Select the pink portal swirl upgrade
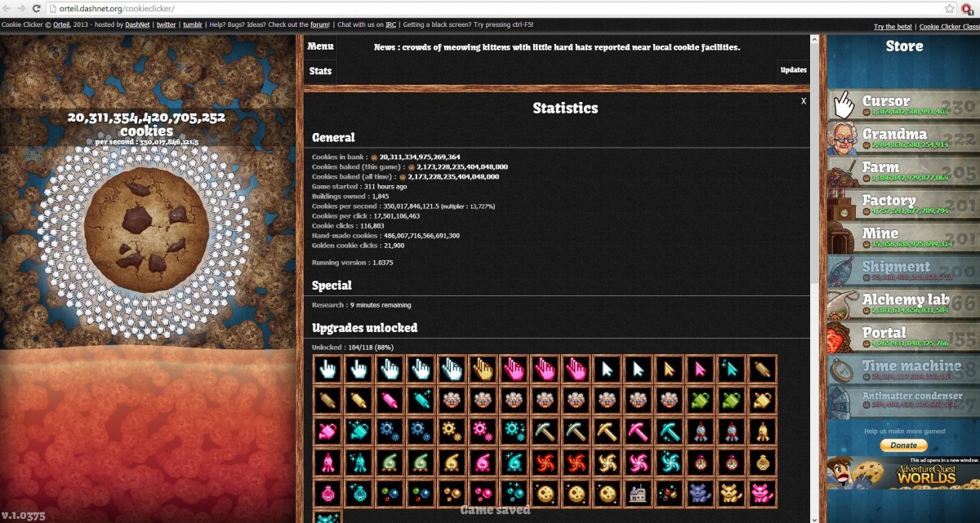Image resolution: width=980 pixels, height=523 pixels. pos(638,462)
